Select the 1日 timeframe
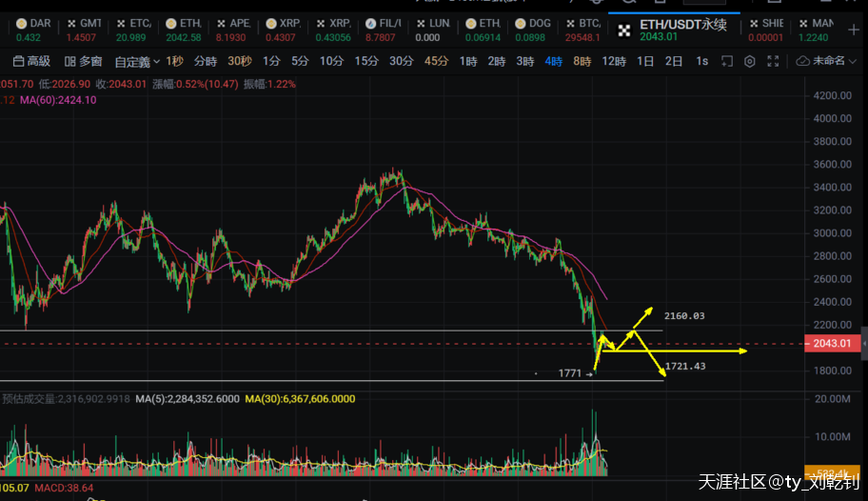The height and width of the screenshot is (501, 868). coord(645,61)
